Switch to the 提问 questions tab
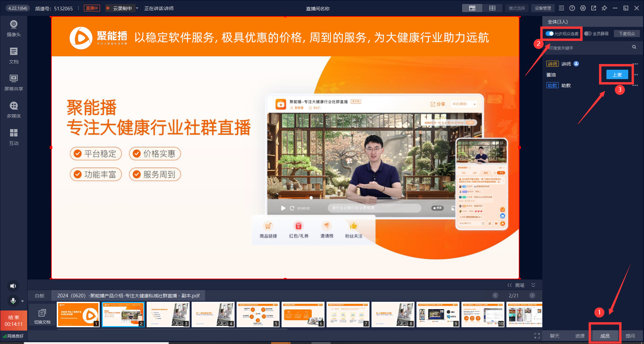 point(630,336)
